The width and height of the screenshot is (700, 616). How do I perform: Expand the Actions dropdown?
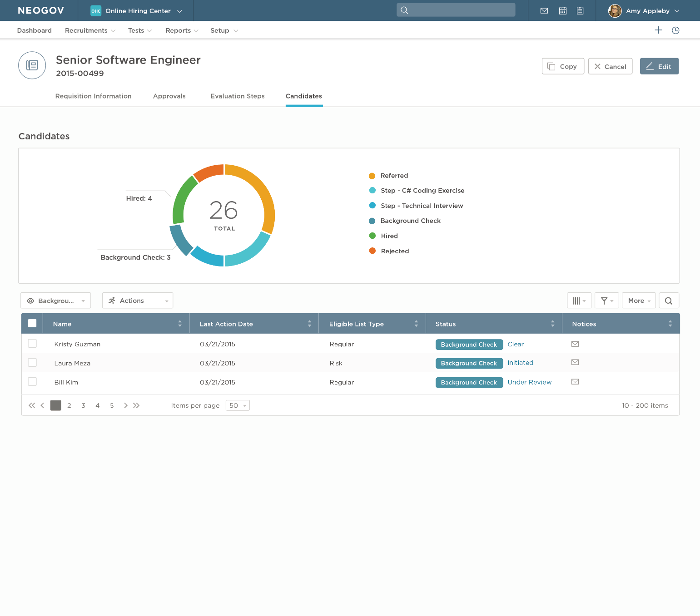(138, 301)
